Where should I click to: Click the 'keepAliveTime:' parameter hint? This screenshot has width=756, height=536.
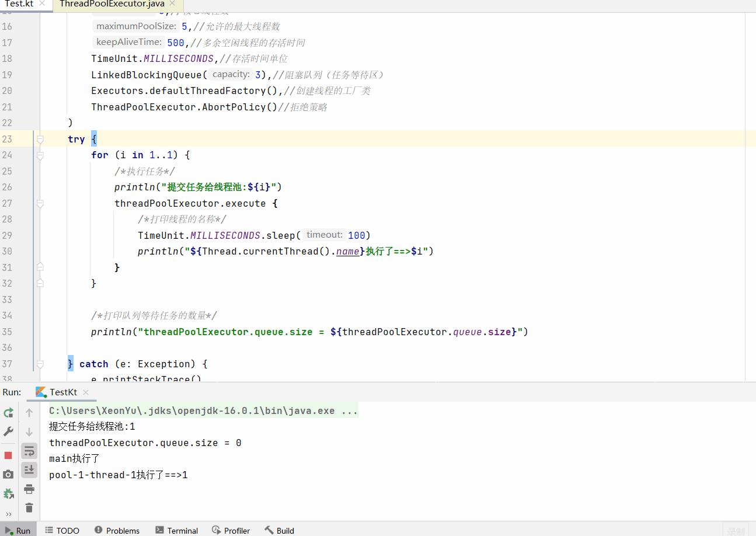(x=128, y=42)
